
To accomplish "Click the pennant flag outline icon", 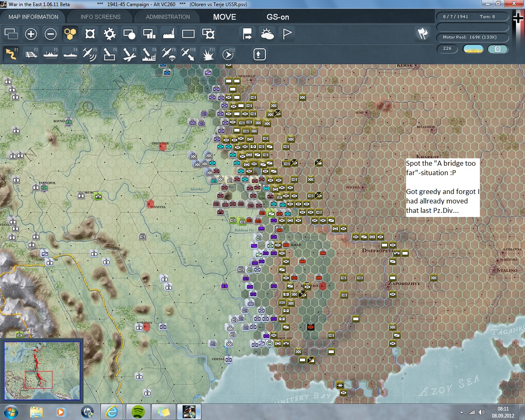I will point(287,34).
